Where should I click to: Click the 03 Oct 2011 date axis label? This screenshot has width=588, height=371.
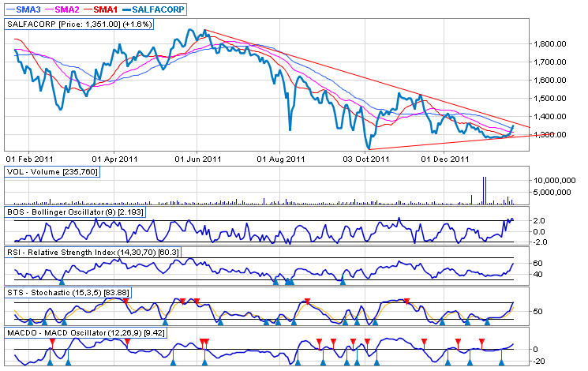369,159
